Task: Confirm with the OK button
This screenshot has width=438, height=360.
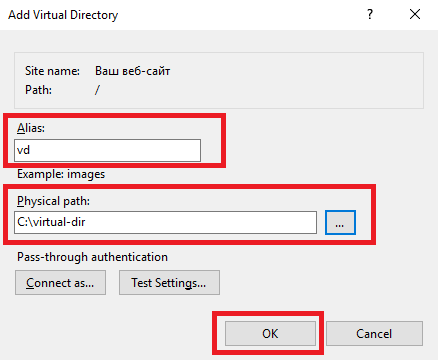Action: point(270,334)
